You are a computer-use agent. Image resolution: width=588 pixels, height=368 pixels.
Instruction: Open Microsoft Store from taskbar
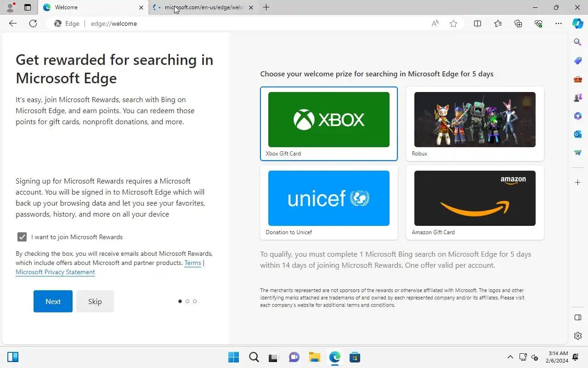[355, 357]
